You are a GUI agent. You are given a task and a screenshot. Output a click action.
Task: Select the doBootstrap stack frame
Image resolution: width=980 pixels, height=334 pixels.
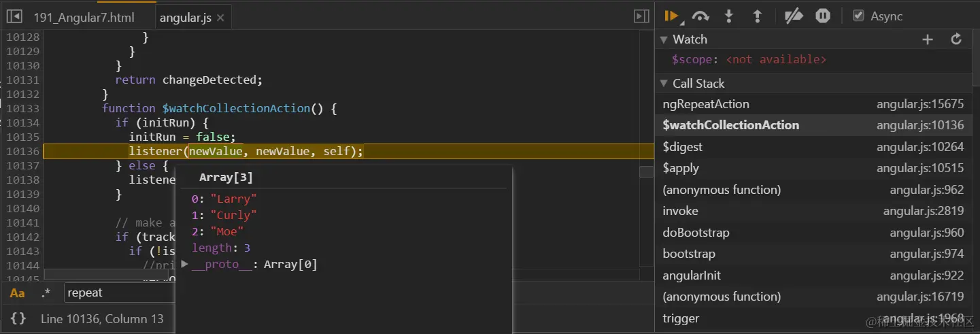tap(813, 233)
